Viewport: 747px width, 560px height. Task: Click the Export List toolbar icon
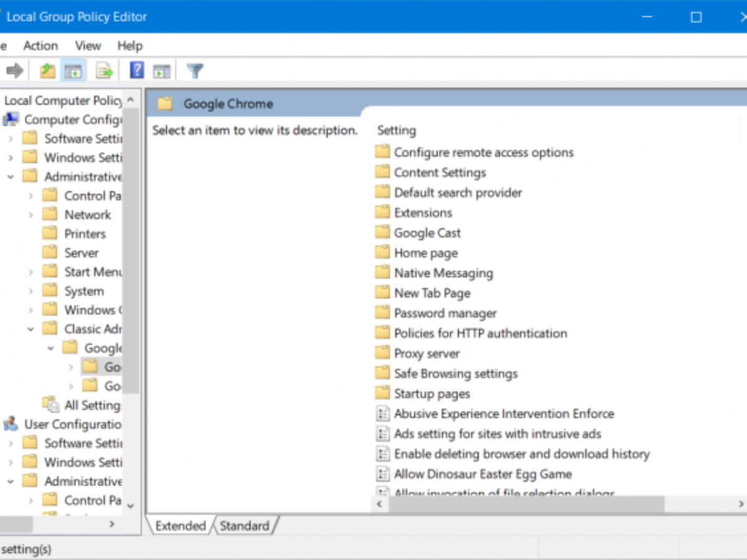click(x=104, y=71)
